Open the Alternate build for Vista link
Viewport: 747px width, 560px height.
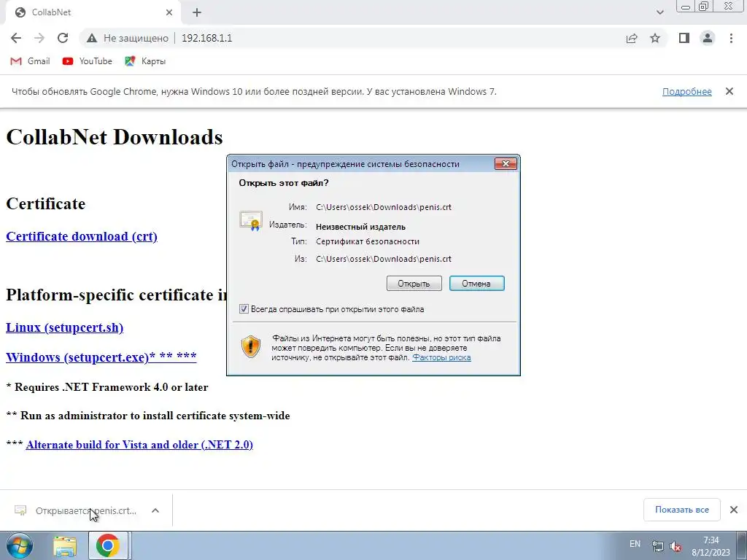[x=139, y=445]
